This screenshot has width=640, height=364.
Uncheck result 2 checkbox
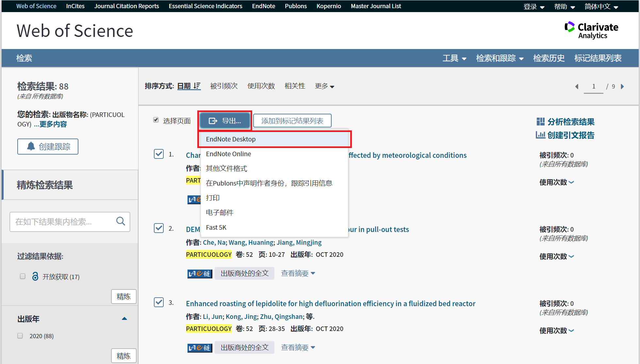click(x=159, y=228)
